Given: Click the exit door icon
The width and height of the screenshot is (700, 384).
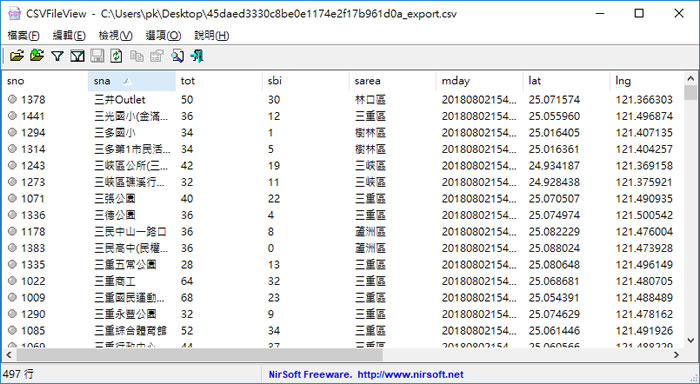Looking at the screenshot, I should coord(197,56).
